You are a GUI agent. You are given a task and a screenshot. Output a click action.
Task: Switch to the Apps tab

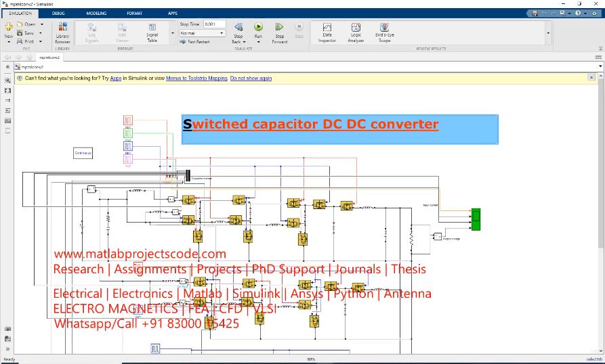[173, 13]
